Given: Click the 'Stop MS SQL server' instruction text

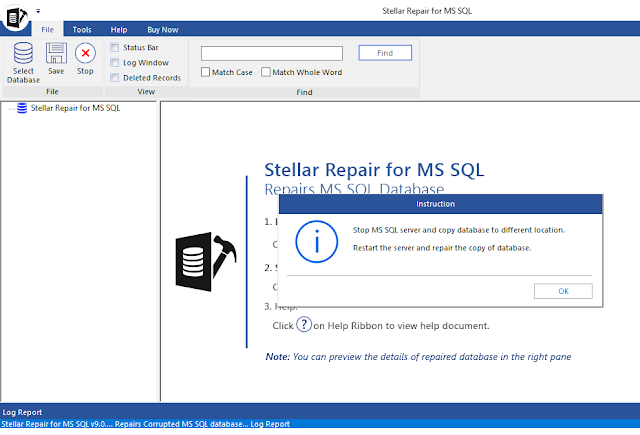Looking at the screenshot, I should [x=459, y=230].
